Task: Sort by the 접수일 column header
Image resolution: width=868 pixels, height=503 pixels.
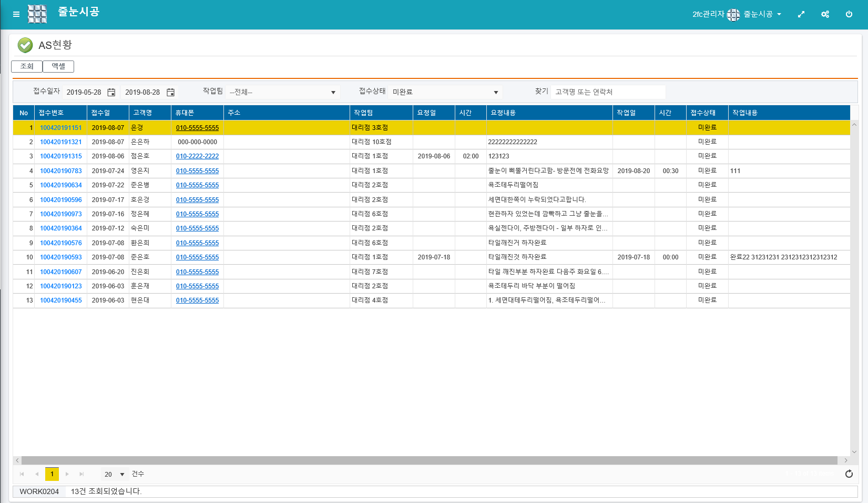Action: [107, 113]
